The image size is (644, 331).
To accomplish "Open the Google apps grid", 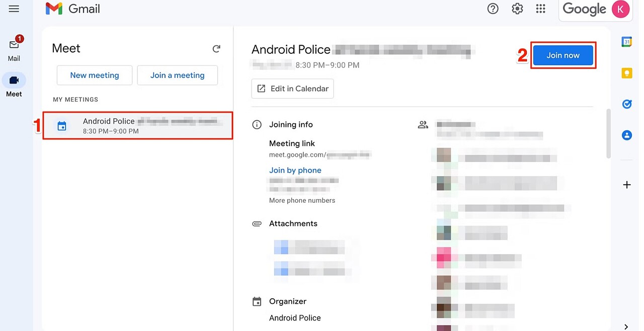I will coord(541,9).
